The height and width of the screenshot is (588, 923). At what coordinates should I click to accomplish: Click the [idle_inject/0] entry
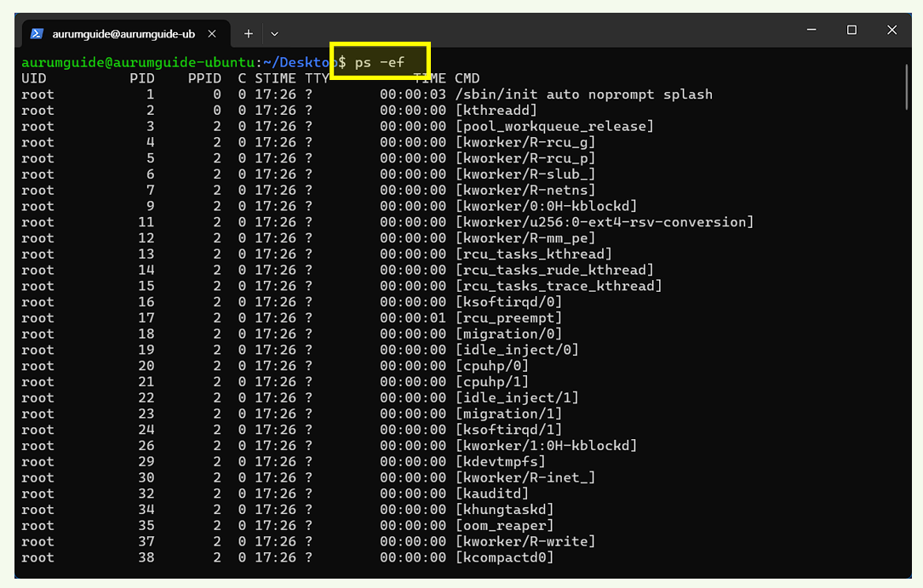[x=517, y=349]
